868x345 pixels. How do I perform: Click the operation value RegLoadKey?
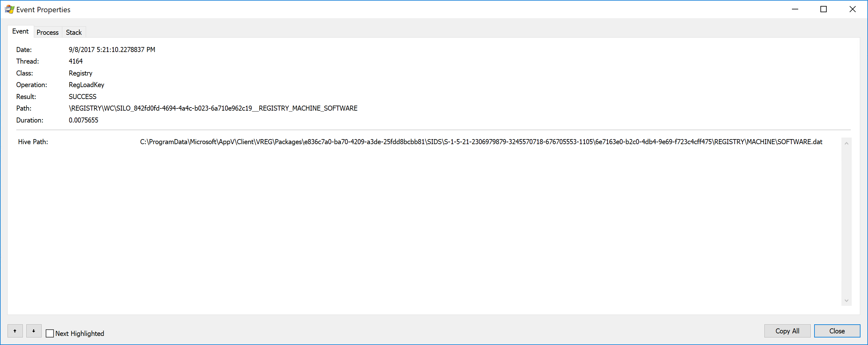[86, 85]
